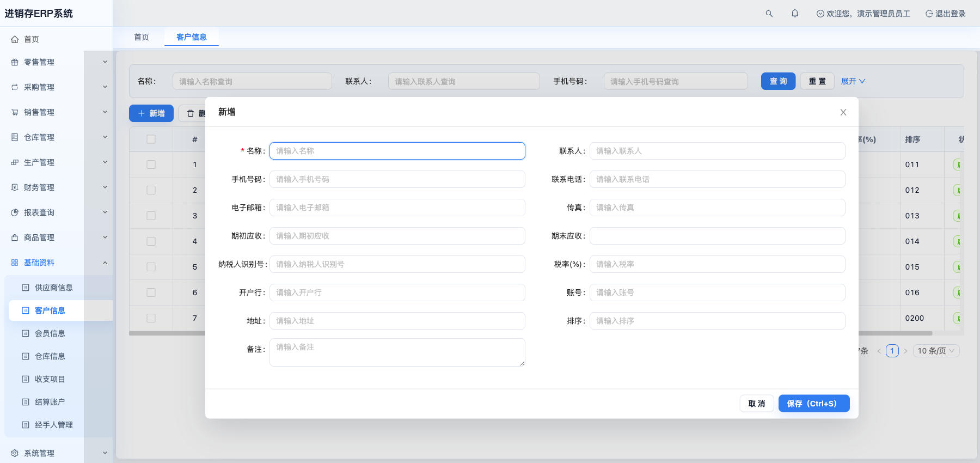This screenshot has width=980, height=463.
Task: Click the 仓库管理 document icon
Action: [15, 137]
